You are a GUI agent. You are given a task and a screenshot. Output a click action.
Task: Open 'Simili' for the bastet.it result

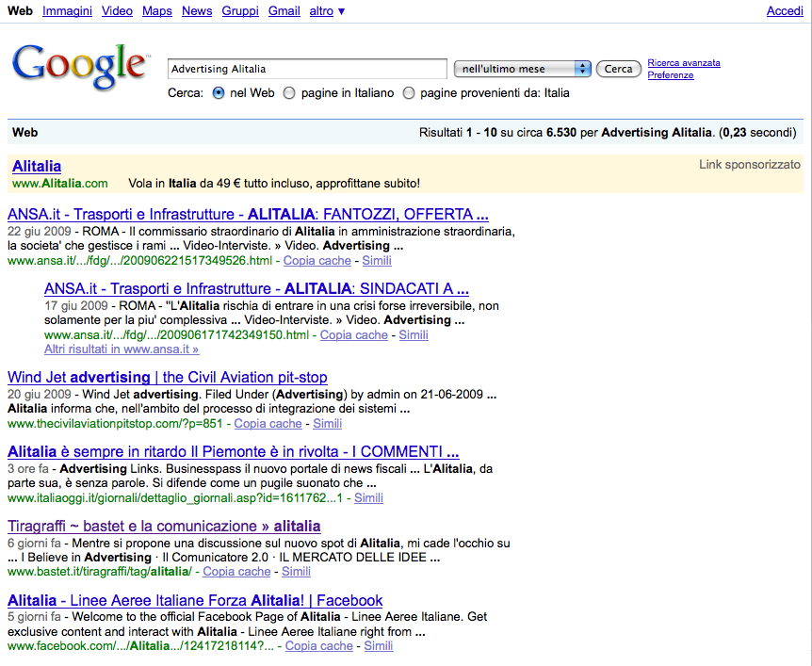pos(296,572)
